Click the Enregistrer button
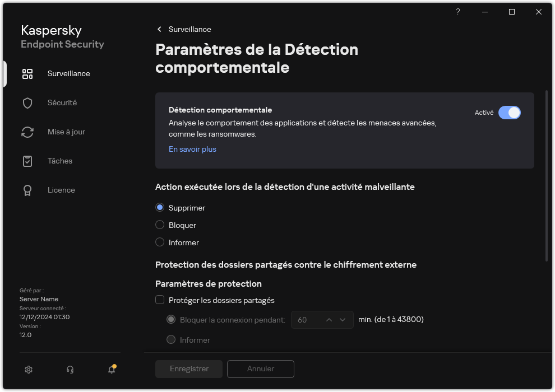Screen dimensions: 555x392 tap(188, 368)
